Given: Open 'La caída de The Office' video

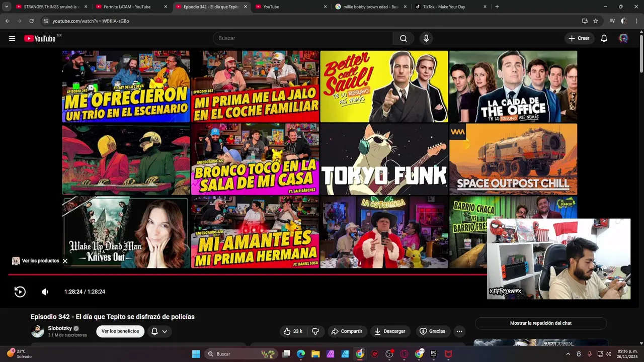Looking at the screenshot, I should tap(513, 86).
